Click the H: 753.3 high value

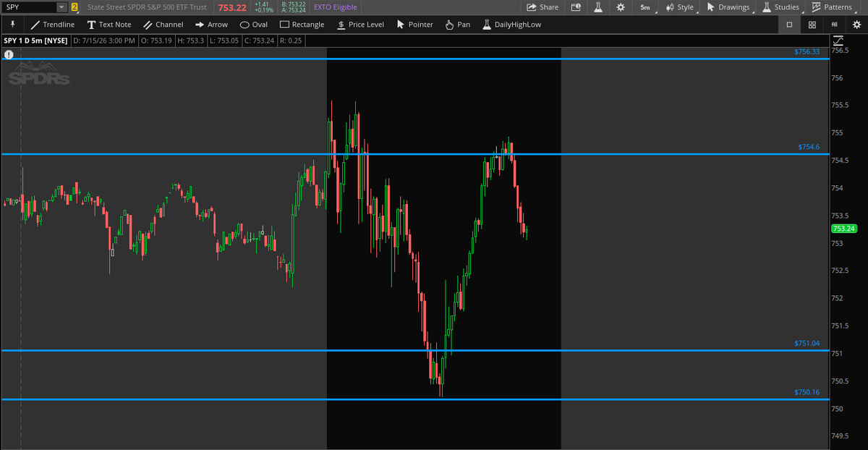coord(191,41)
